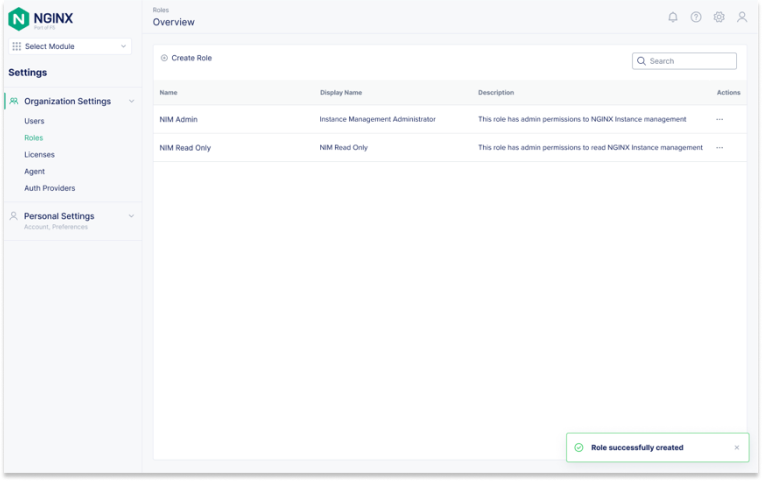
Task: Open the settings gear icon
Action: click(719, 17)
